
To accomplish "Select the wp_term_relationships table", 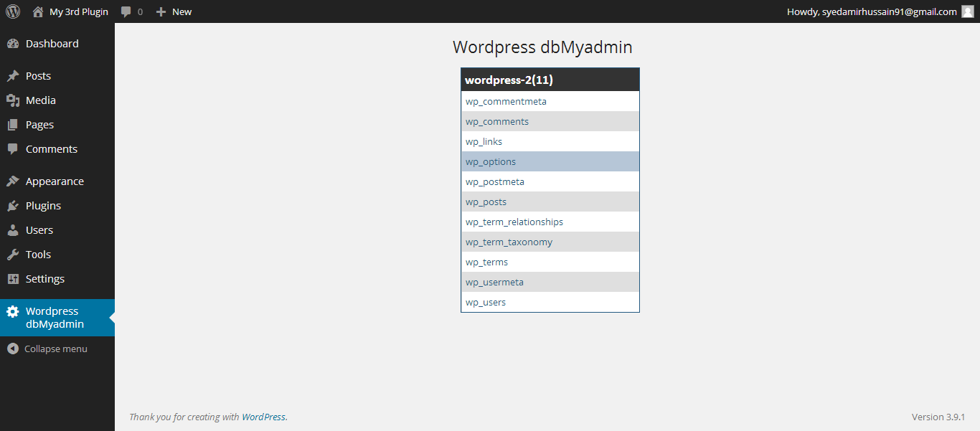I will [550, 222].
